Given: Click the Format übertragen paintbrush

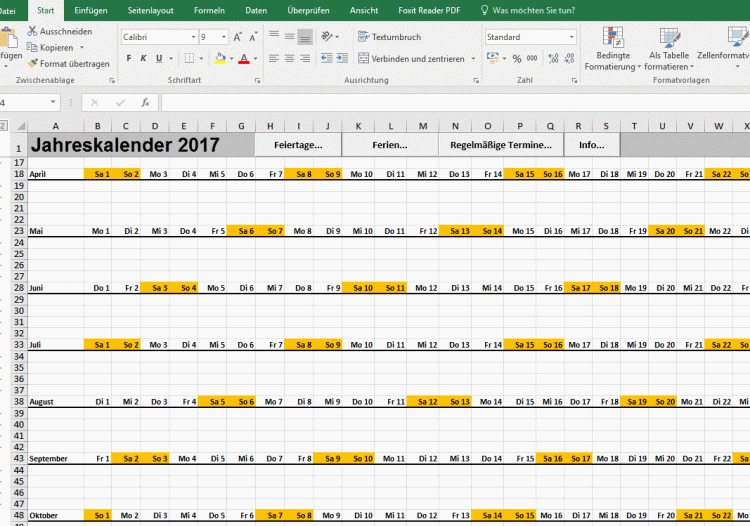Looking at the screenshot, I should [32, 63].
